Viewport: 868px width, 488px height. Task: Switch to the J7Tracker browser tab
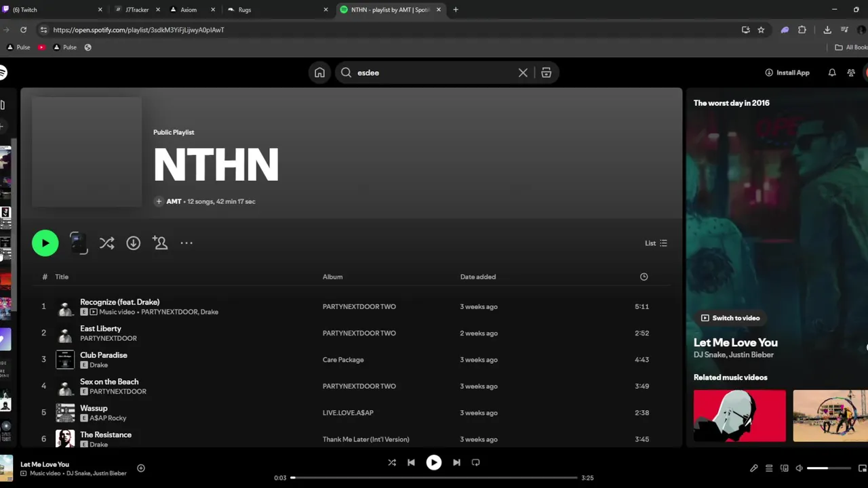click(136, 9)
